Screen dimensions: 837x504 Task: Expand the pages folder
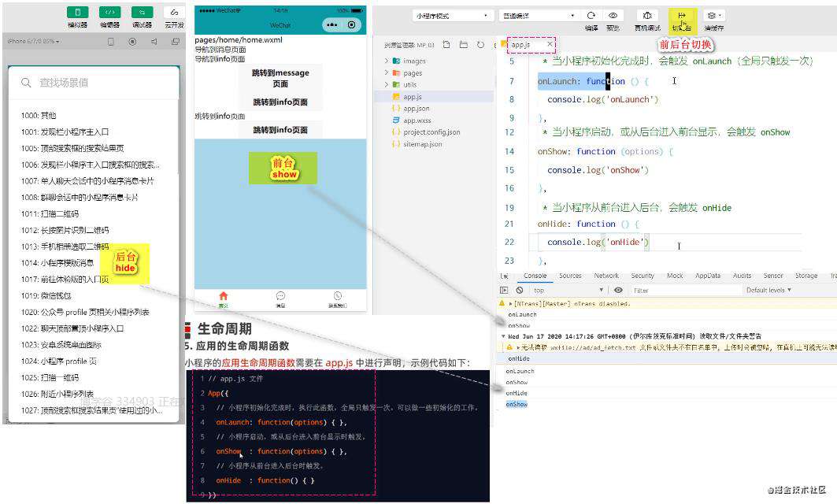point(387,72)
